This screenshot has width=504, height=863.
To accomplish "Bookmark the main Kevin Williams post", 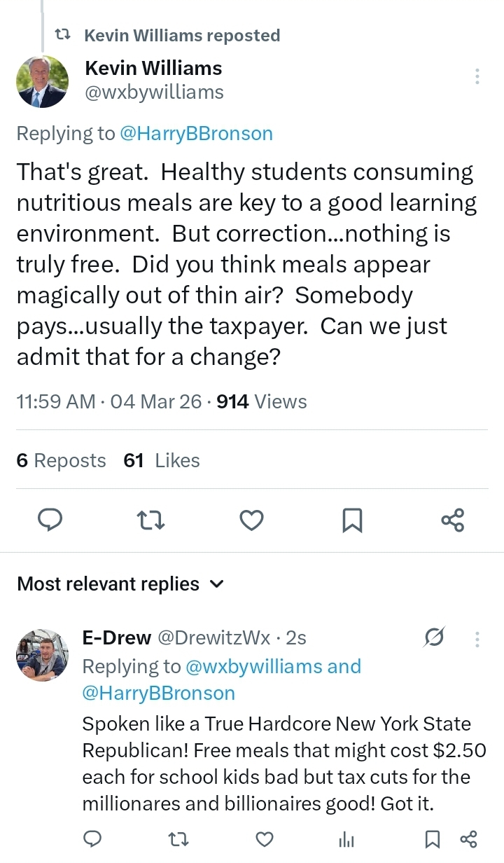I will point(352,520).
